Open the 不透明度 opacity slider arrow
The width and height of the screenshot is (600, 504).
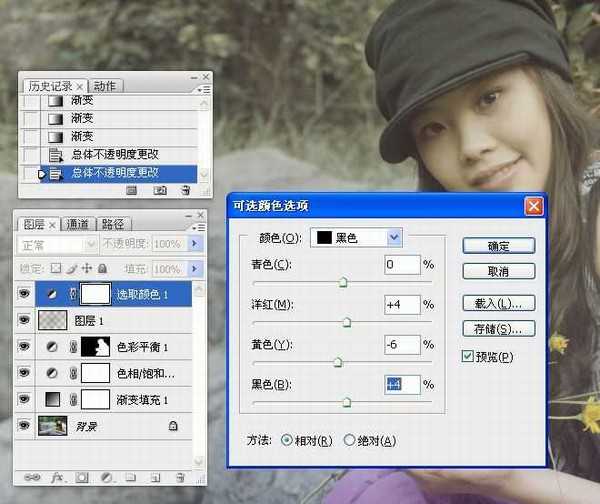pyautogui.click(x=194, y=245)
